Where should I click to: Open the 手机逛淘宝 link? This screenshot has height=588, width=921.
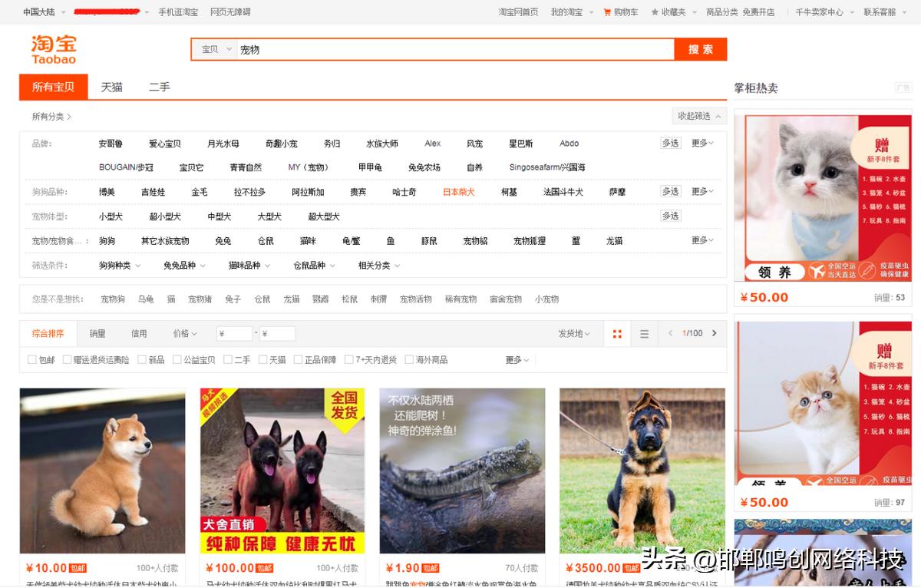(x=178, y=12)
